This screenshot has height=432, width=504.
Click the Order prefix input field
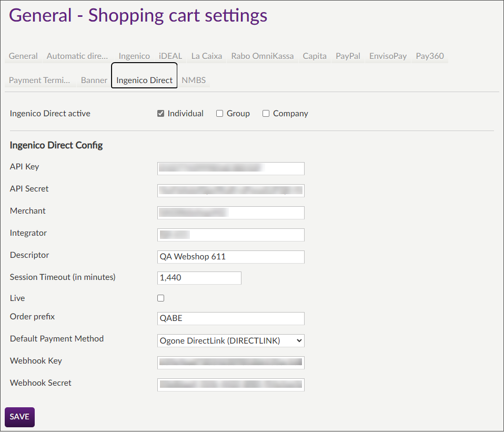(x=230, y=318)
